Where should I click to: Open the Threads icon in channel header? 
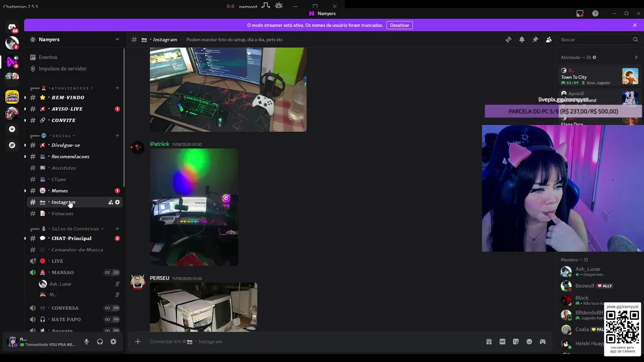pos(508,40)
